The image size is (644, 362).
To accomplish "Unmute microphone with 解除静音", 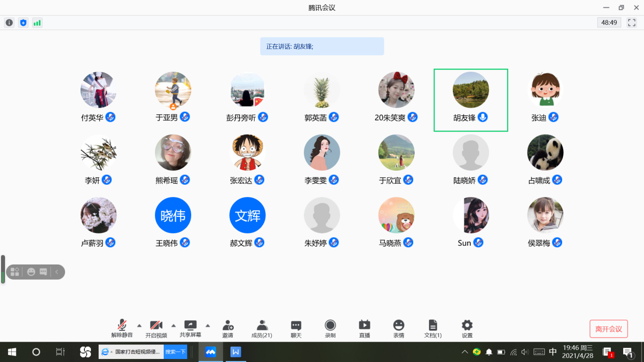I will click(122, 328).
